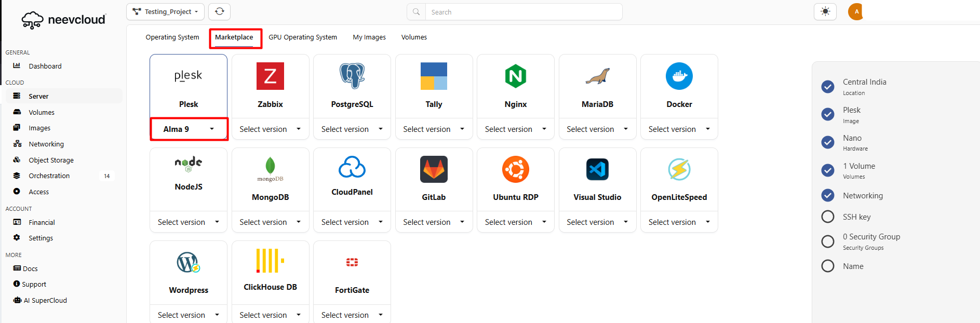980x323 pixels.
Task: Open the Plesk Alma 9 version dropdown
Action: pos(189,129)
